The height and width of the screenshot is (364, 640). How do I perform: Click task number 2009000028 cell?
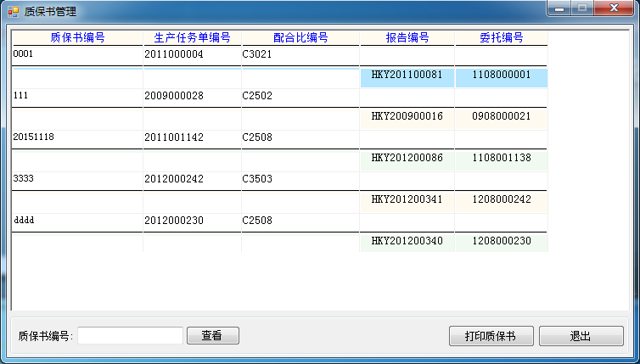click(x=192, y=96)
